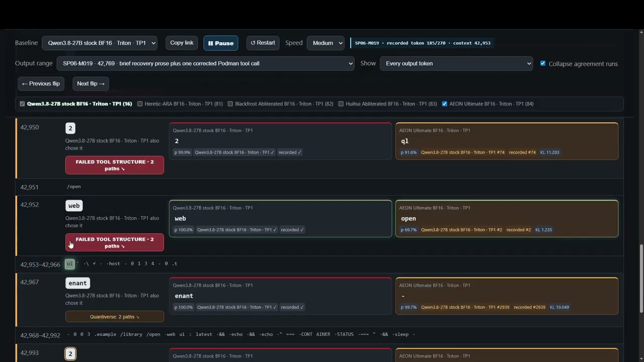Click the 42,968–42,992 collapsed run label
This screenshot has width=644, height=362.
click(x=40, y=335)
